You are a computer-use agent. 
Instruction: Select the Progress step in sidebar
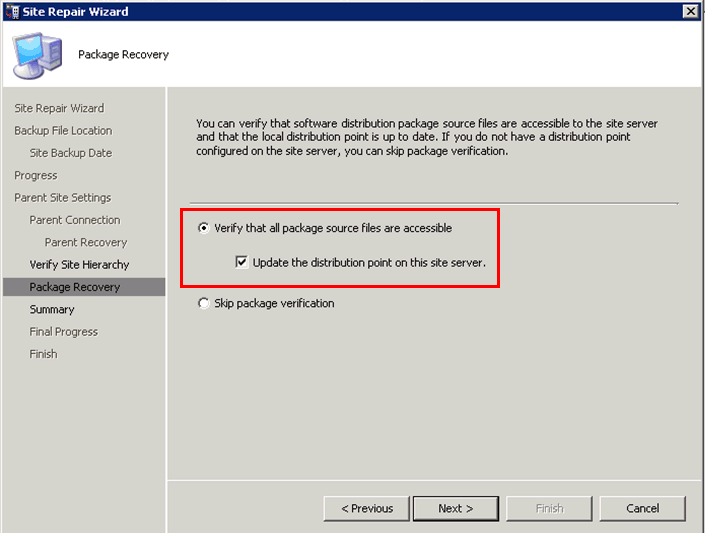click(36, 175)
